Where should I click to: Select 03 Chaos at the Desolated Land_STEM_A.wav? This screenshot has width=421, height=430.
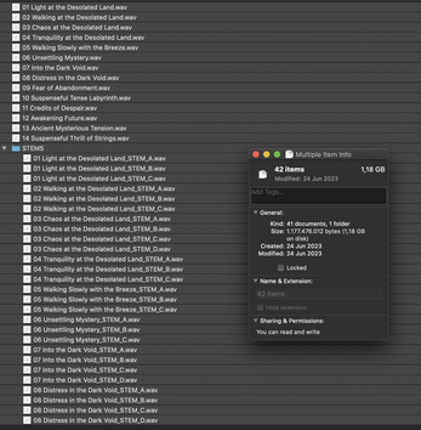point(102,219)
